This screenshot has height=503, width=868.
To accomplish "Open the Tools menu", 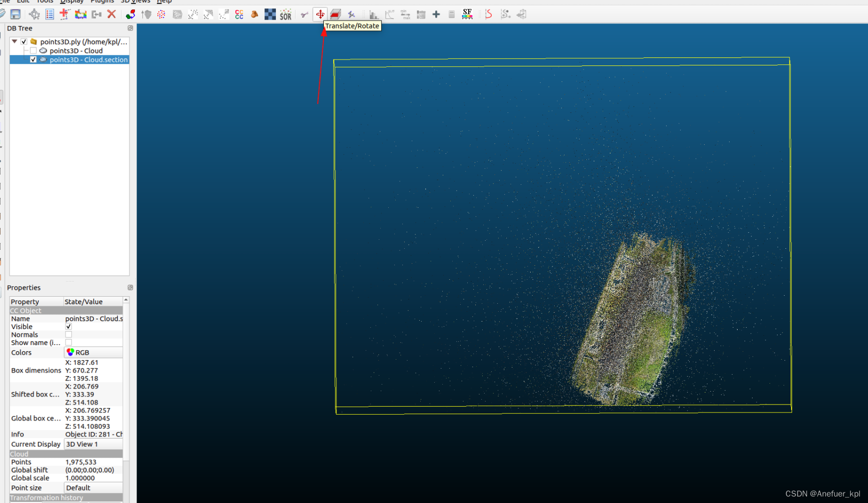I will coord(44,1).
